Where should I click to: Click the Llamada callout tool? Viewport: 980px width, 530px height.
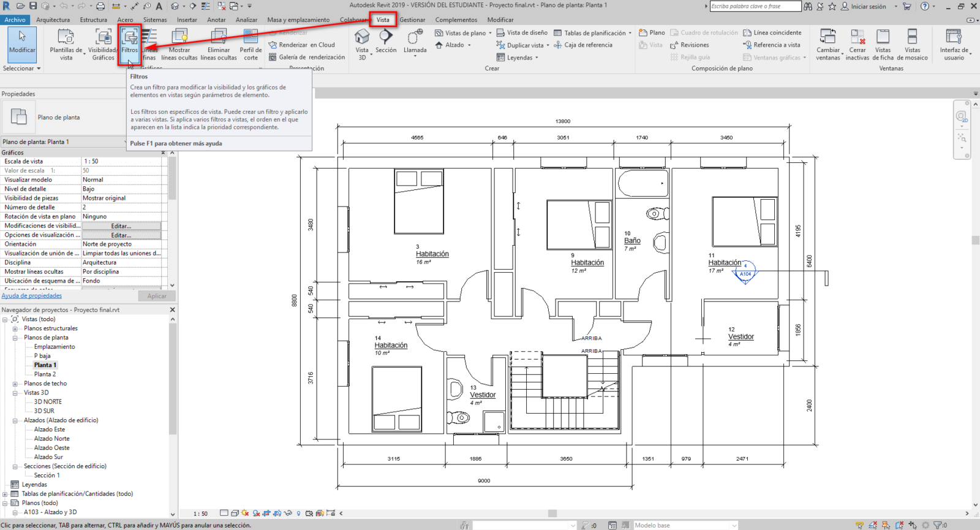(x=415, y=42)
